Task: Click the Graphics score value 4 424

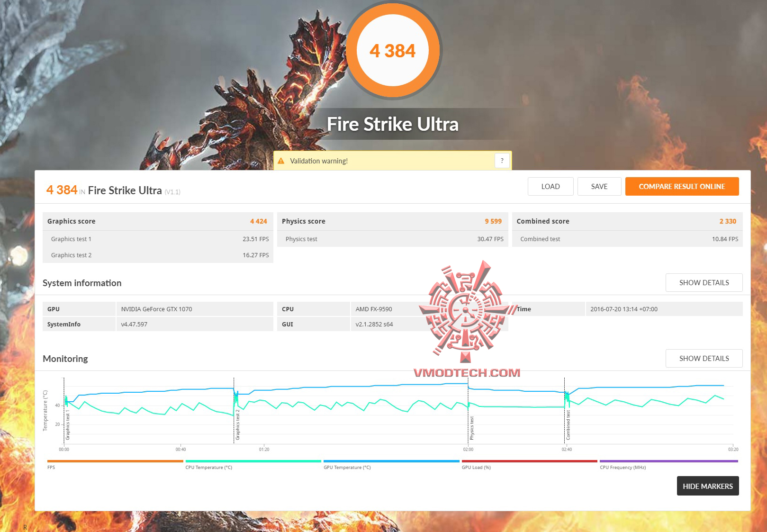Action: click(x=259, y=221)
